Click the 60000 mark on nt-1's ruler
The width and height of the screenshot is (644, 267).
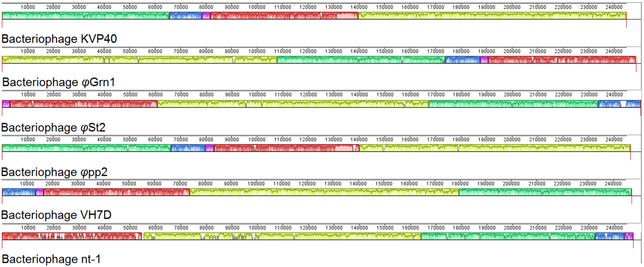pyautogui.click(x=156, y=228)
